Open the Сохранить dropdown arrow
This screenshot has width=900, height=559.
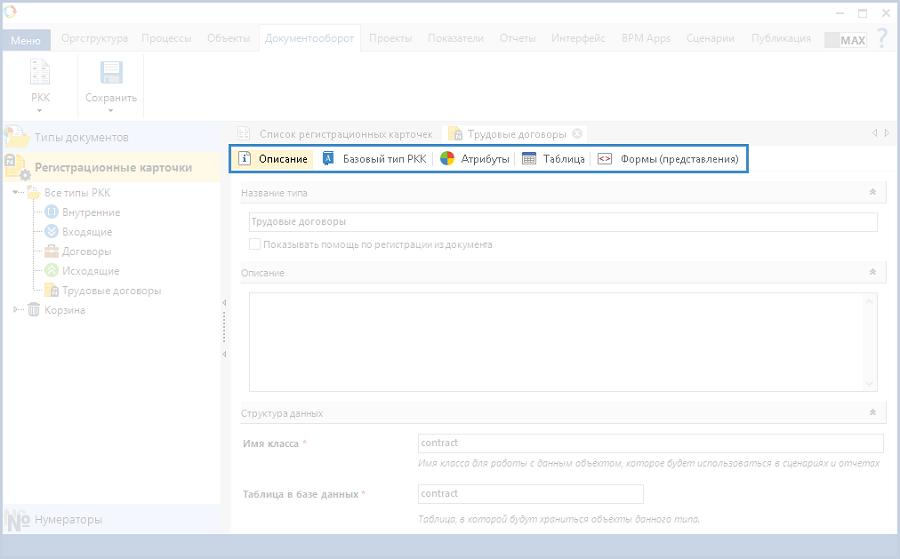click(111, 110)
